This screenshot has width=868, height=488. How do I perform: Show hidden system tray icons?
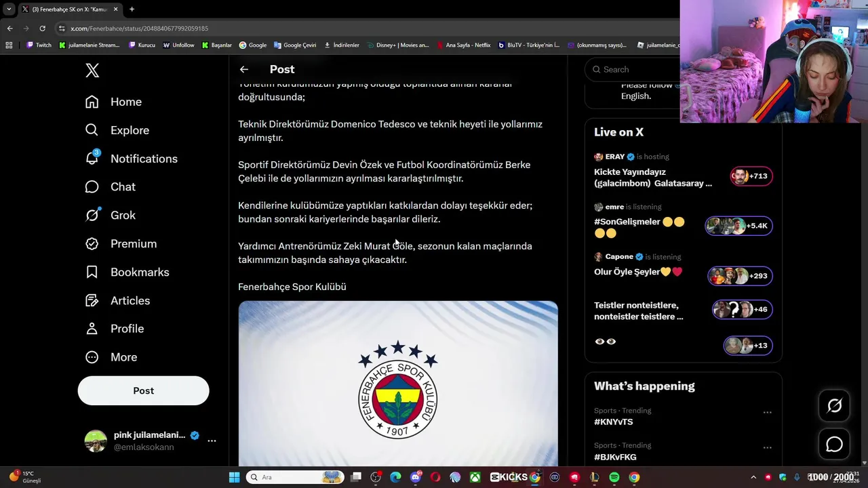coord(753,477)
